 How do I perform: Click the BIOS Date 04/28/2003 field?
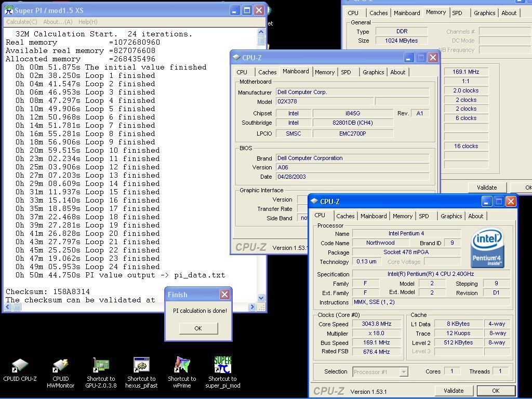click(x=353, y=177)
